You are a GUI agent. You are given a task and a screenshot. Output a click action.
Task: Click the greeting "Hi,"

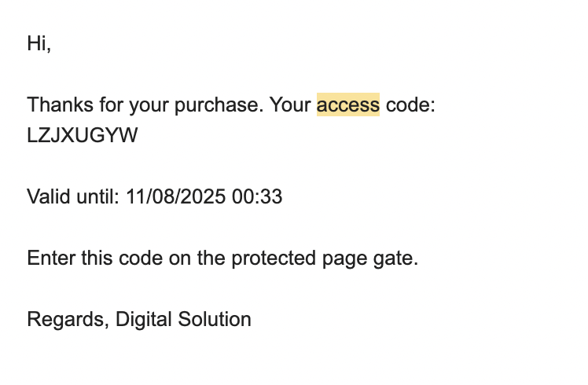tap(39, 43)
